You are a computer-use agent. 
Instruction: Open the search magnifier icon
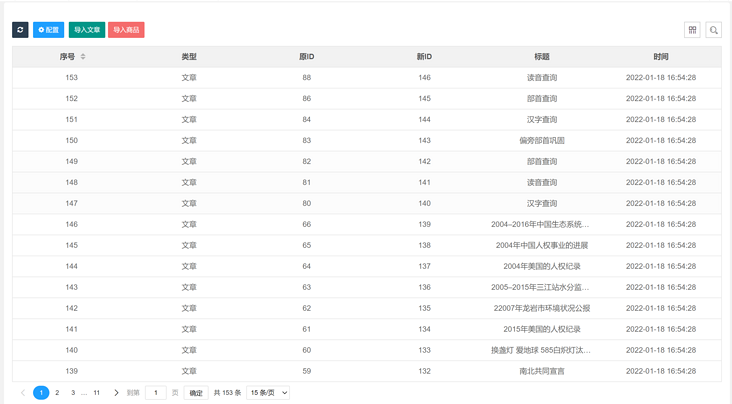[x=713, y=30]
